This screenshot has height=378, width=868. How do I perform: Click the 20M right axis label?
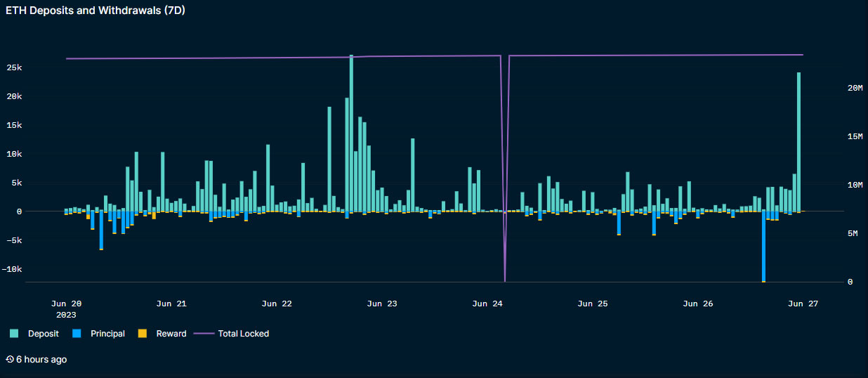854,88
